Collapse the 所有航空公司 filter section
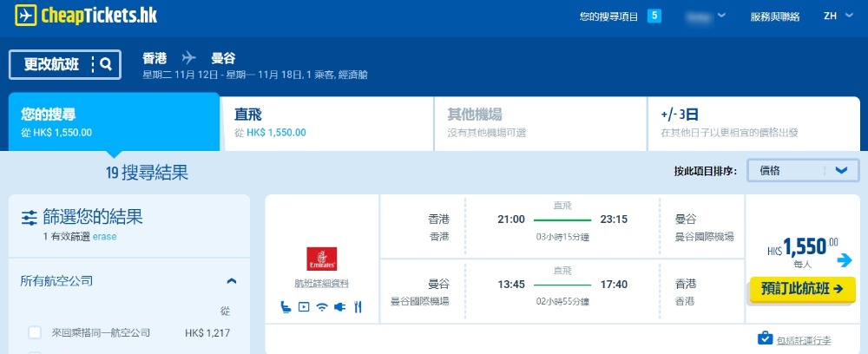 pos(232,280)
